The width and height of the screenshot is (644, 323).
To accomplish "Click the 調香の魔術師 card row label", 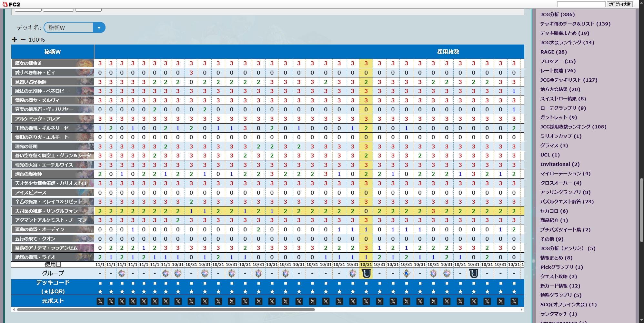I will pos(53,174).
